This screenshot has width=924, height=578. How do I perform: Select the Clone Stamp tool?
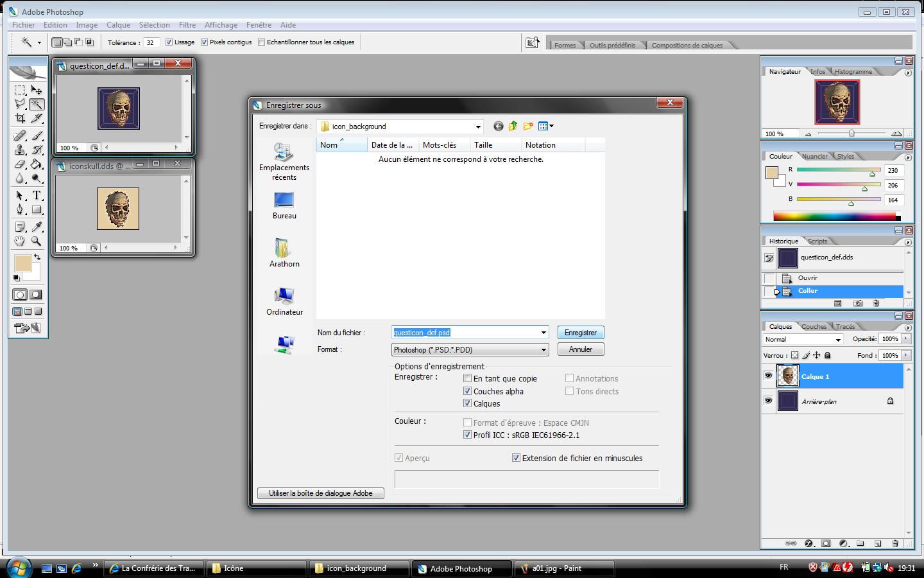click(20, 150)
